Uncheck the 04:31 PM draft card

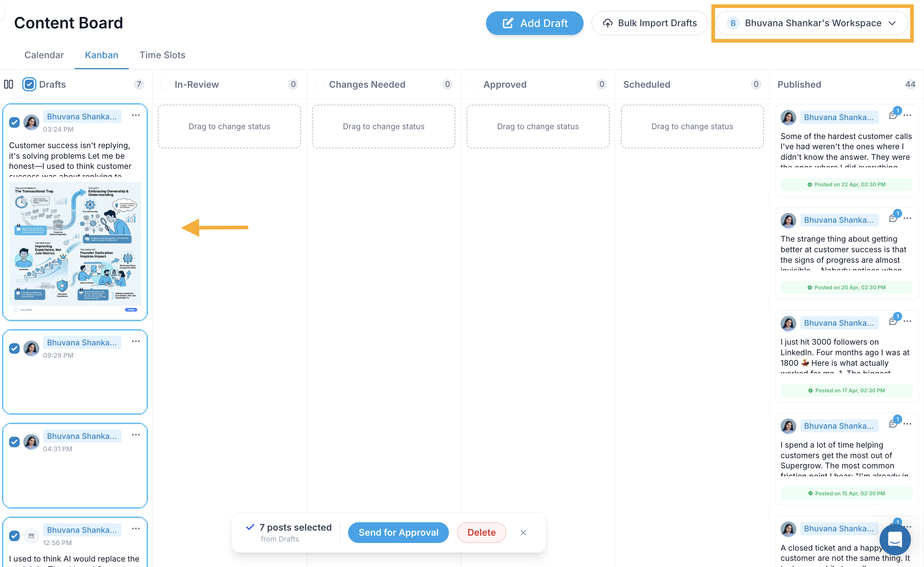coord(14,442)
